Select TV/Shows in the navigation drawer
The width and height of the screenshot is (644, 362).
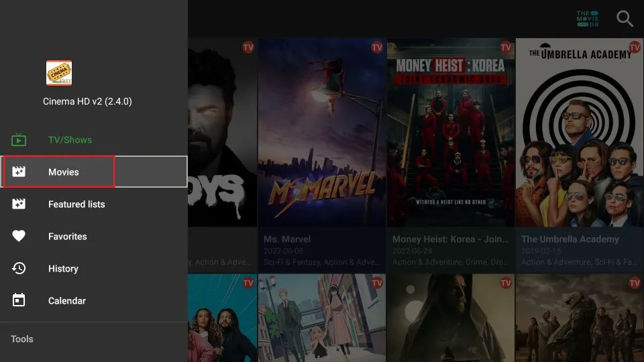pos(70,140)
